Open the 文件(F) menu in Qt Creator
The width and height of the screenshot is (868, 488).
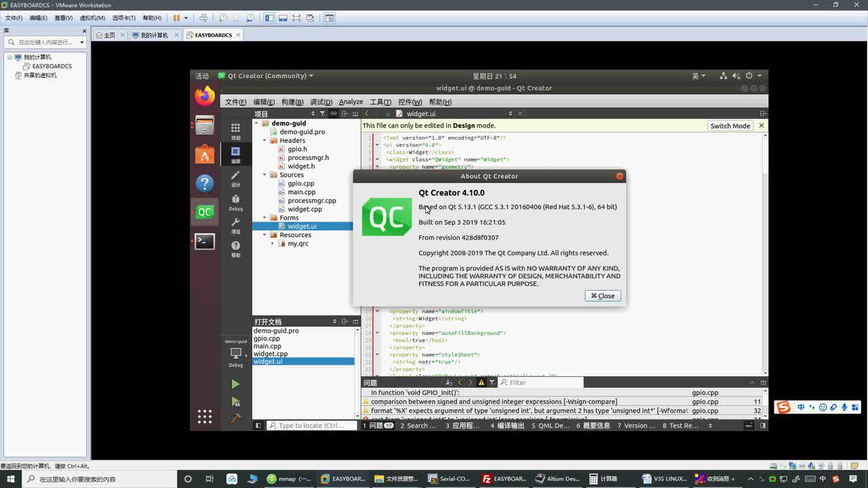coord(235,102)
